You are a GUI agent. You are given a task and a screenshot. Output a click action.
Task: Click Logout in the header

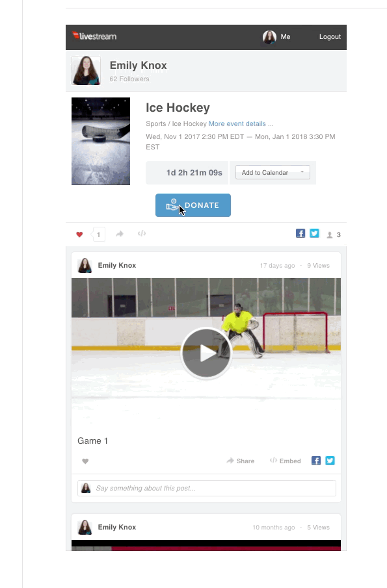pyautogui.click(x=330, y=37)
